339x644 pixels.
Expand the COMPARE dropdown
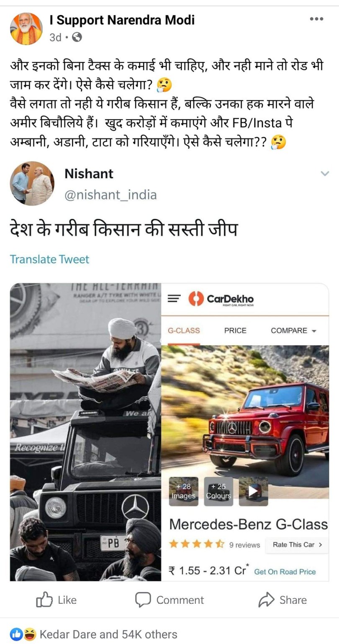point(293,331)
